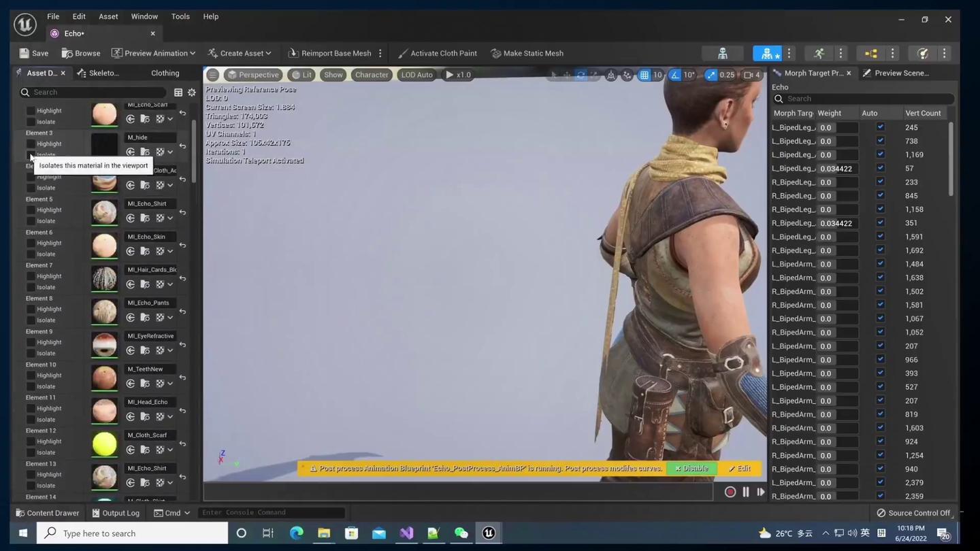The width and height of the screenshot is (980, 551).
Task: Open the Animation editor mode icon
Action: point(819,53)
